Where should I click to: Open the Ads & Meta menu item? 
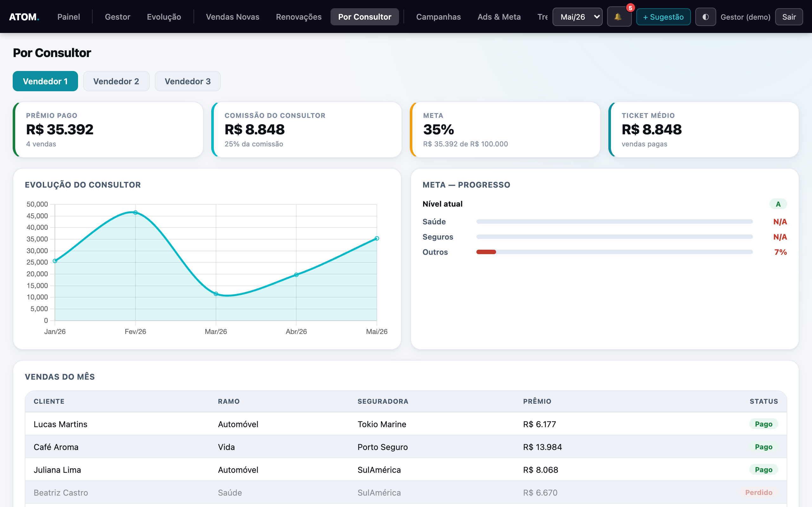click(x=499, y=17)
